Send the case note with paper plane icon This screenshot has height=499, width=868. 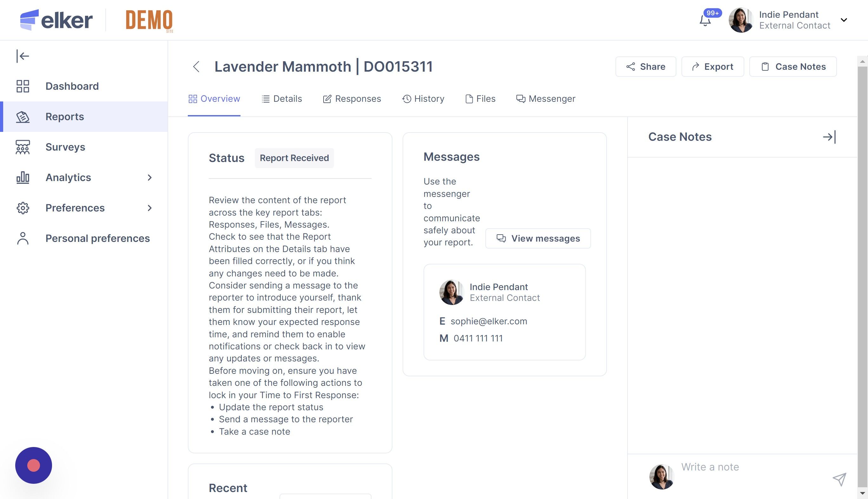839,479
